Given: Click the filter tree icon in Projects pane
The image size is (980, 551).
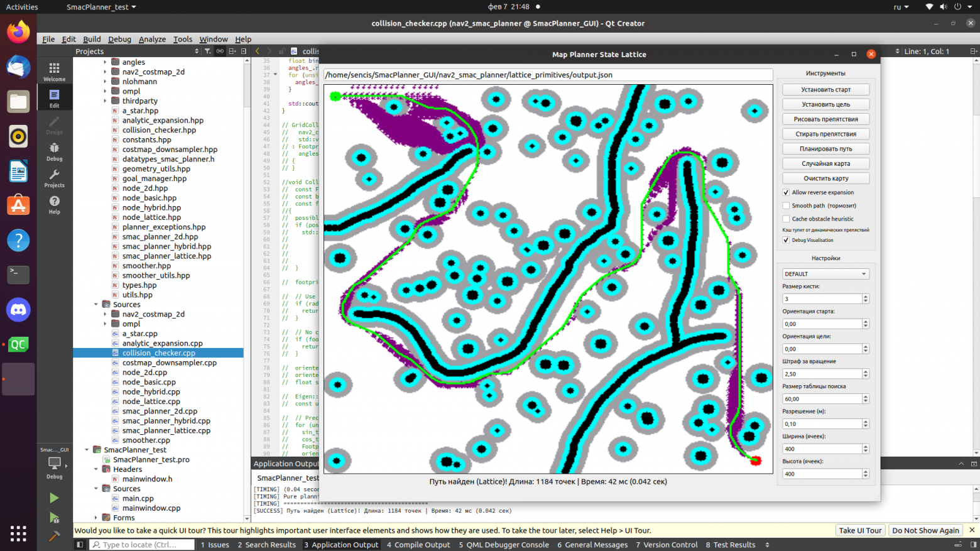Looking at the screenshot, I should (x=207, y=52).
